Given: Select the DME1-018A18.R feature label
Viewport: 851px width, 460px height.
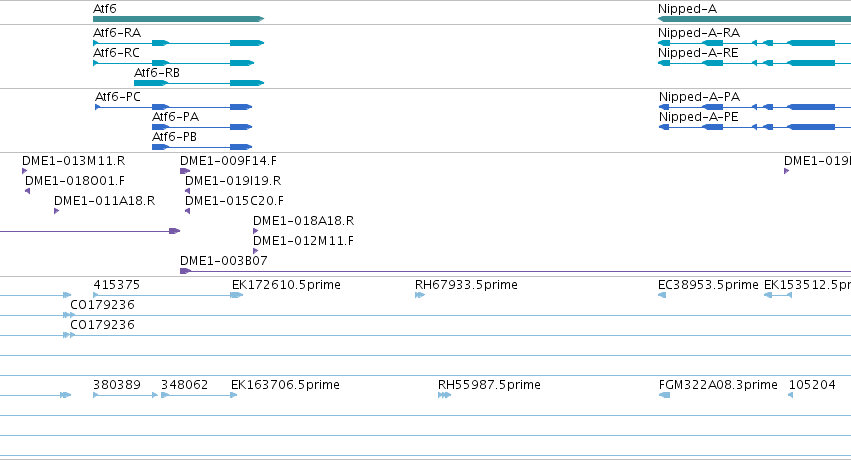Looking at the screenshot, I should 303,221.
